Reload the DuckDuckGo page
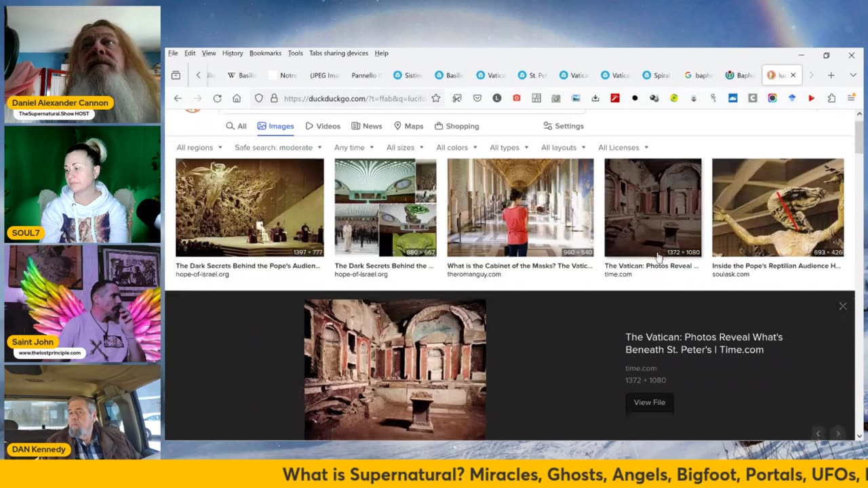Screen dimensions: 868x488 [x=217, y=98]
